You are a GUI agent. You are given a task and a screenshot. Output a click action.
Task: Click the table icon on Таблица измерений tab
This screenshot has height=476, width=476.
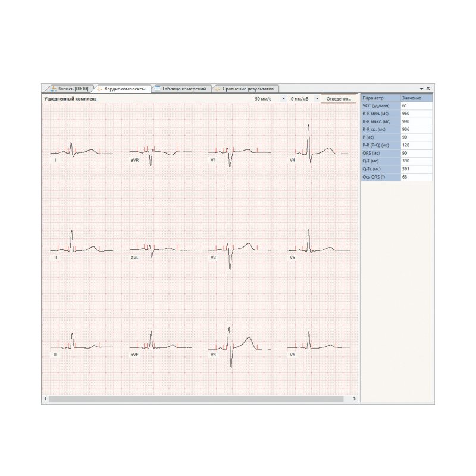(157, 89)
